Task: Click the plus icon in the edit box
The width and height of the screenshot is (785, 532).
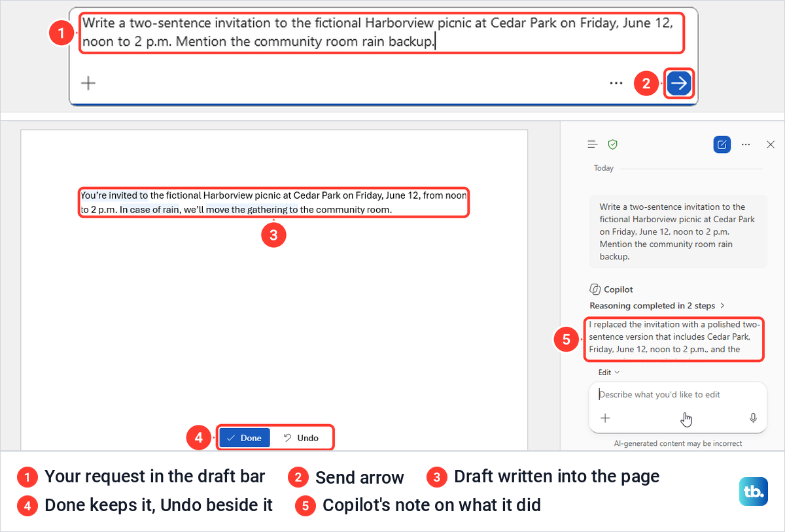Action: coord(605,418)
